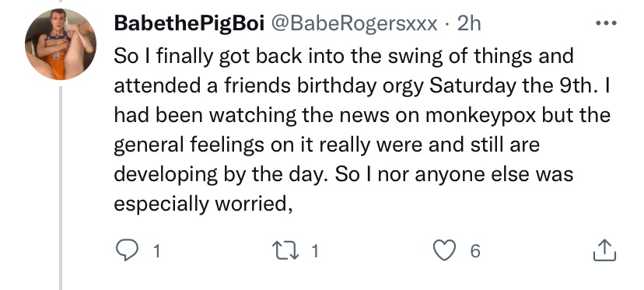Click the line 'general feelings on it really'

pos(327,145)
